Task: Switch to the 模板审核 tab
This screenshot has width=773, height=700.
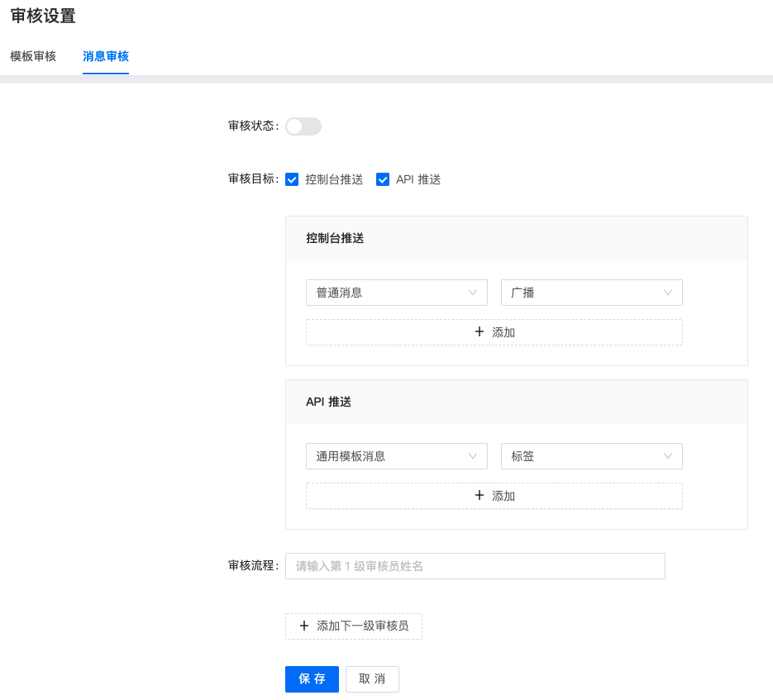Action: (x=33, y=56)
